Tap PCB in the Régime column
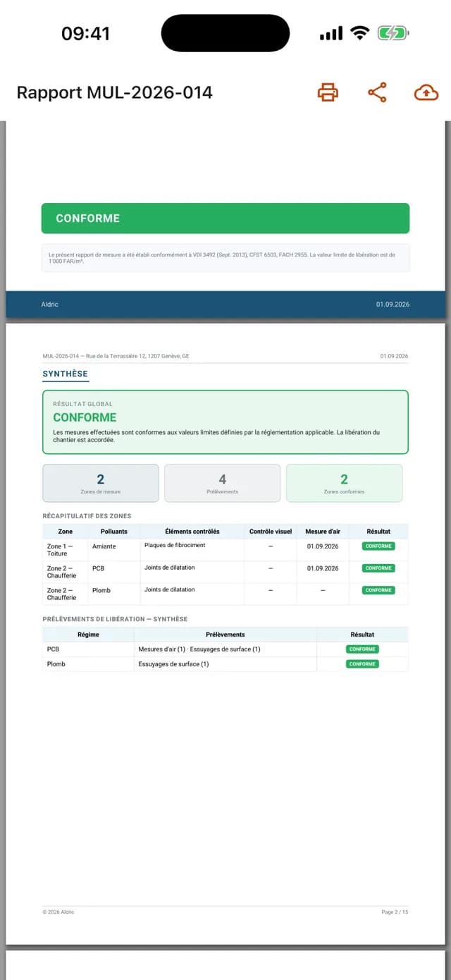 [53, 649]
